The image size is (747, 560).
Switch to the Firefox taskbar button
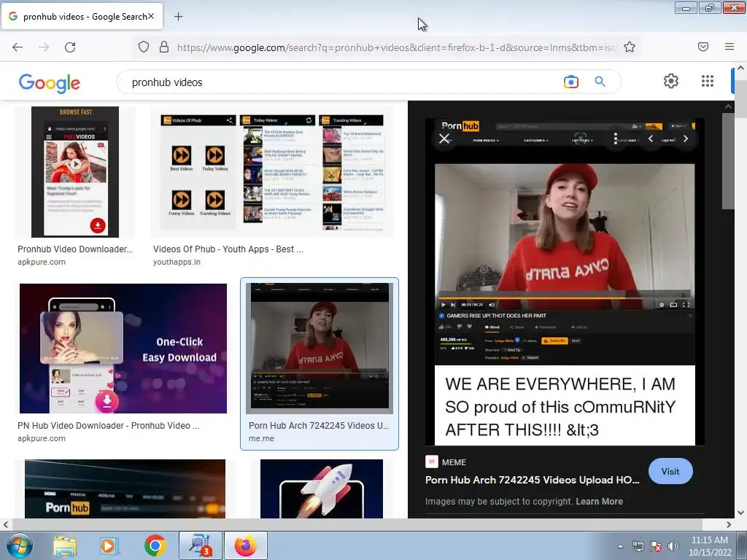click(245, 545)
